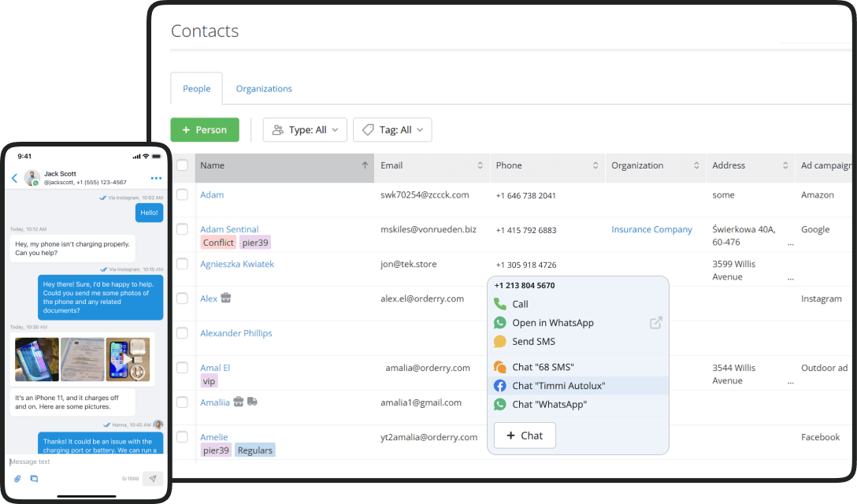Sort by the Email column arrows

pyautogui.click(x=480, y=165)
